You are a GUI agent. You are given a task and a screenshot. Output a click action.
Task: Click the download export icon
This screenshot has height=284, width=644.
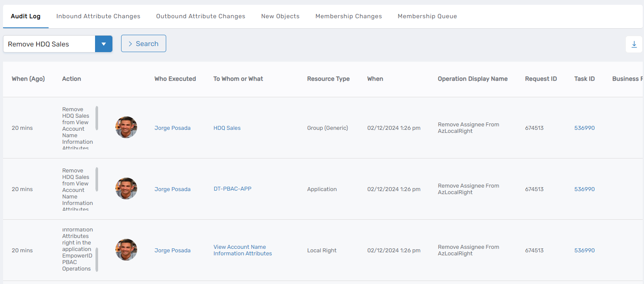[634, 44]
